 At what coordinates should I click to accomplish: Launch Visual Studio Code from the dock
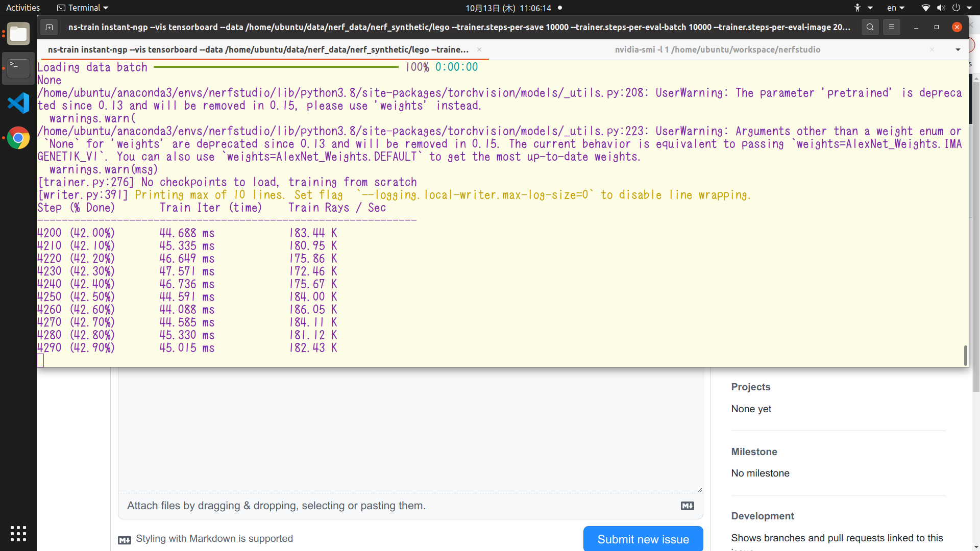point(18,103)
